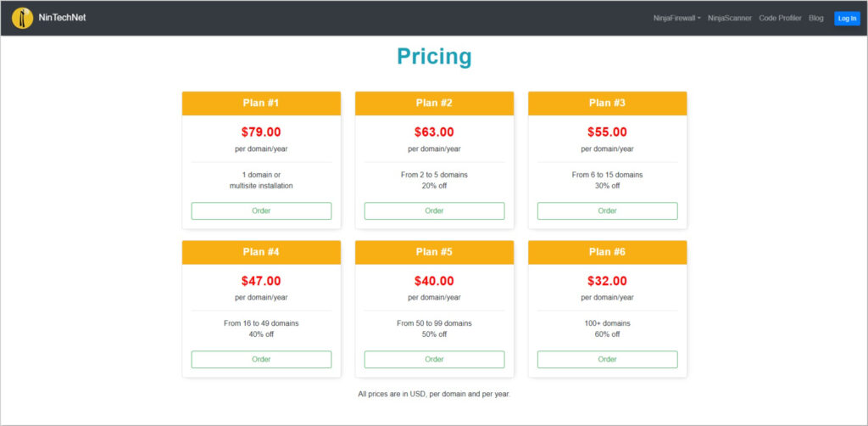
Task: Click the NinTechNet brand name text
Action: 62,18
